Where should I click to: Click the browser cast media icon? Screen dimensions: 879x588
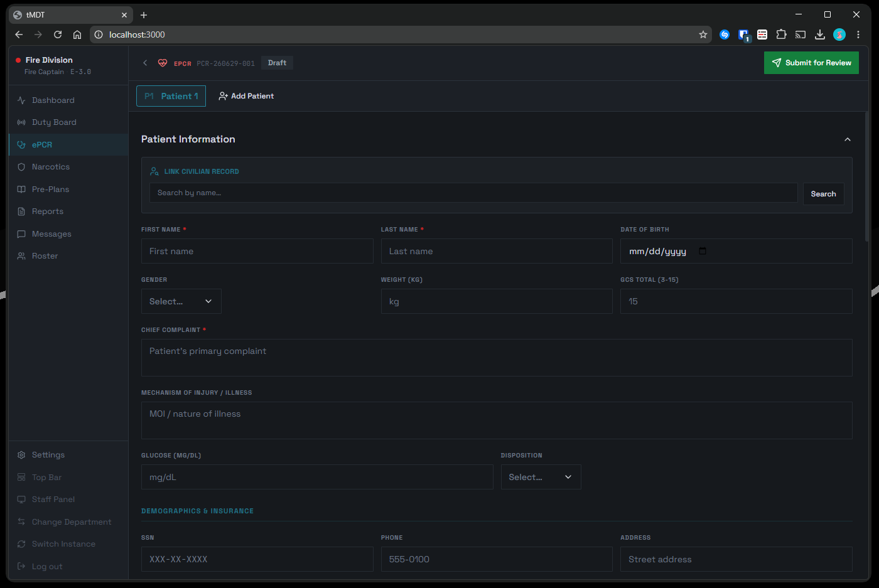pos(801,35)
